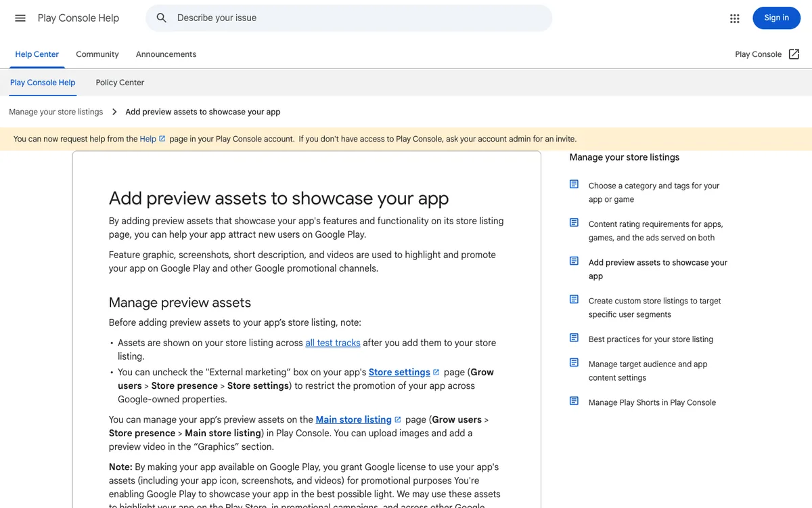The width and height of the screenshot is (812, 508).
Task: Click Add preview assets sidebar entry
Action: (x=658, y=270)
